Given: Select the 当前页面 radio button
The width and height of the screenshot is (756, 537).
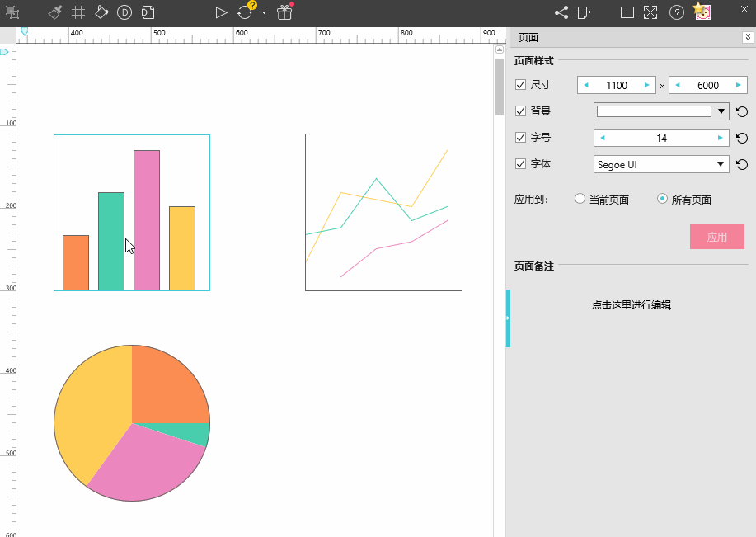Looking at the screenshot, I should (x=580, y=199).
